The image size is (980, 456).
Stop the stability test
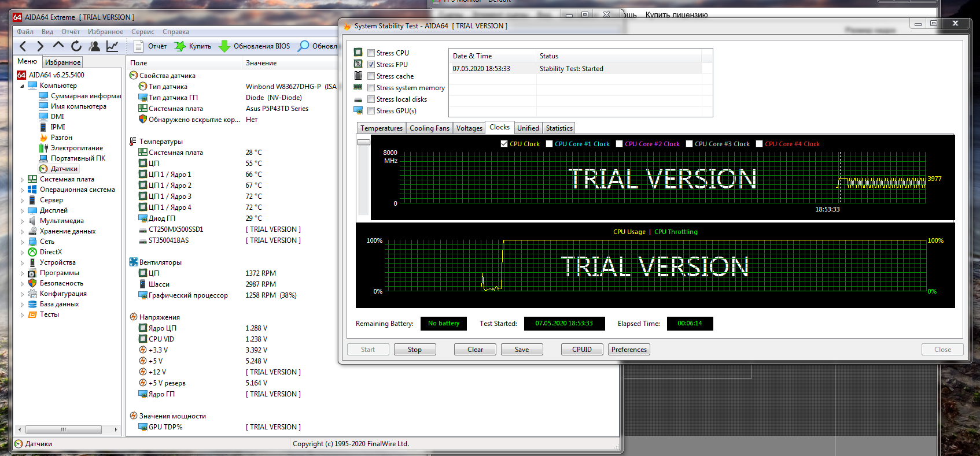point(414,350)
